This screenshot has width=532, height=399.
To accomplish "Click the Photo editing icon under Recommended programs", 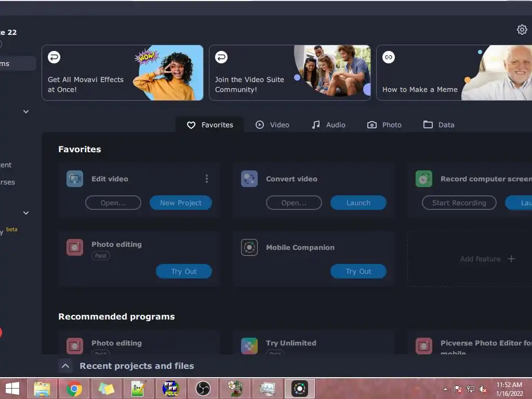I will tap(75, 345).
